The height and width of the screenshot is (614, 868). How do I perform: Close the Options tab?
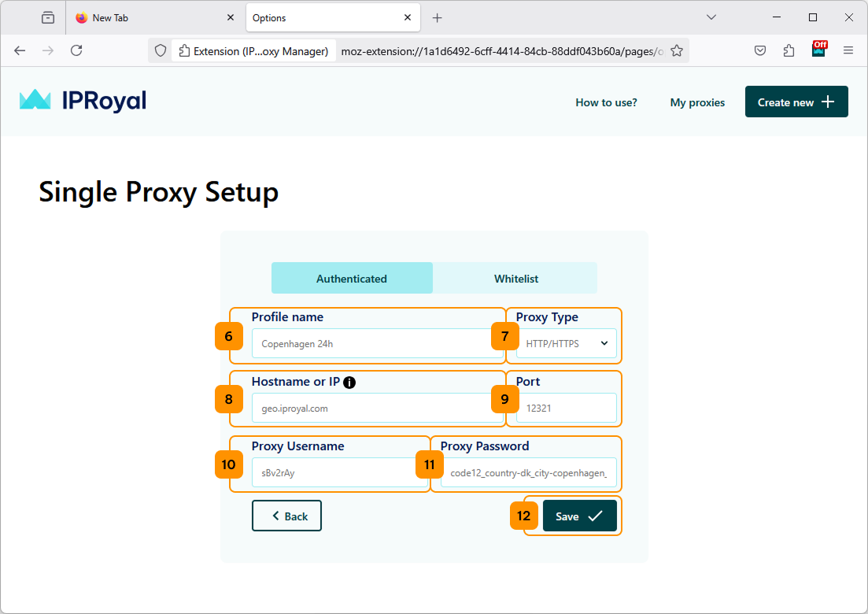pyautogui.click(x=408, y=18)
